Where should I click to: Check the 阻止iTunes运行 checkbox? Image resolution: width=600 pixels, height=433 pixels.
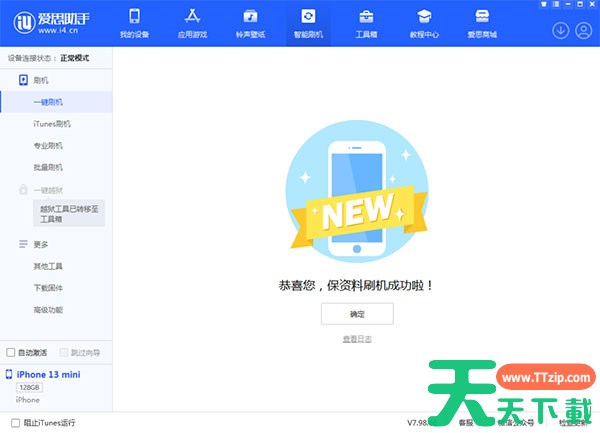[x=15, y=423]
